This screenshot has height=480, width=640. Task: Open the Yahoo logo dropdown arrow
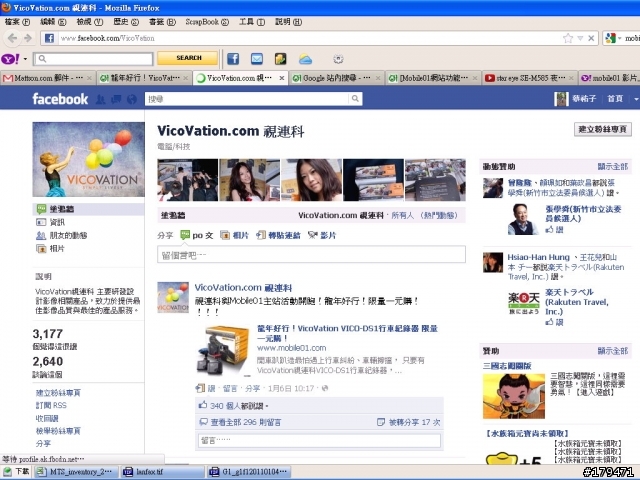point(25,59)
